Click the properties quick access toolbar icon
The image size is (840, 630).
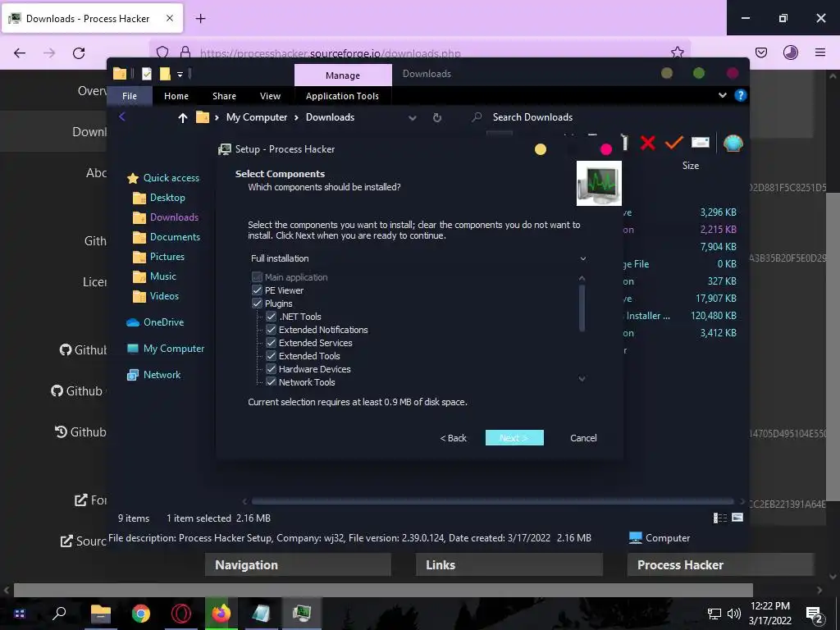point(146,73)
